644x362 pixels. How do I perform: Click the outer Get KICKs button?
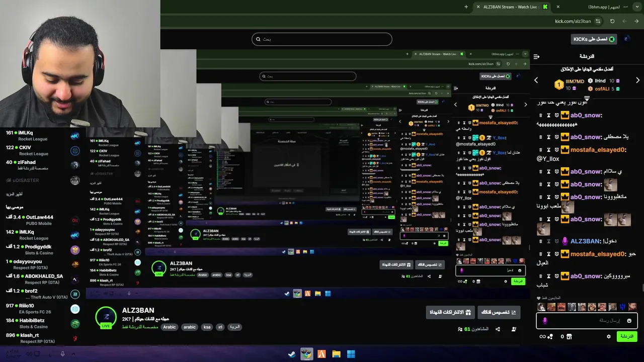[x=594, y=39]
